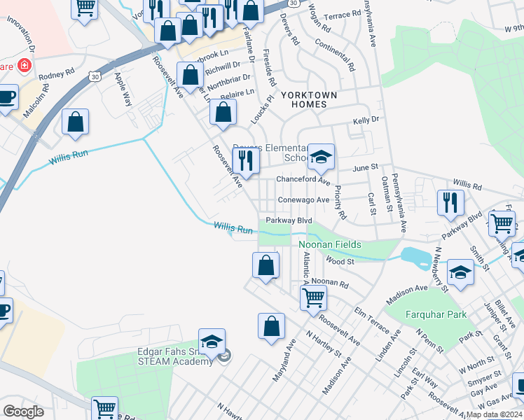
Task: Select the N Hartley St label
Action: point(324,344)
